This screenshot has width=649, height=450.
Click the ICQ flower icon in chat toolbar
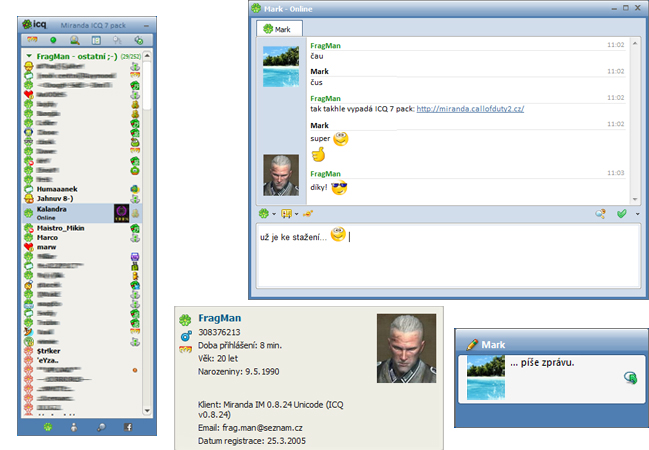click(x=264, y=214)
